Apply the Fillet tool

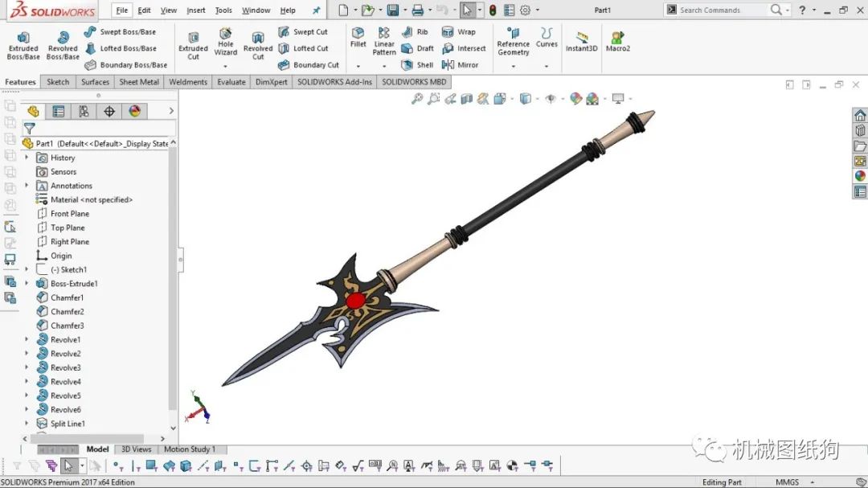click(x=358, y=38)
